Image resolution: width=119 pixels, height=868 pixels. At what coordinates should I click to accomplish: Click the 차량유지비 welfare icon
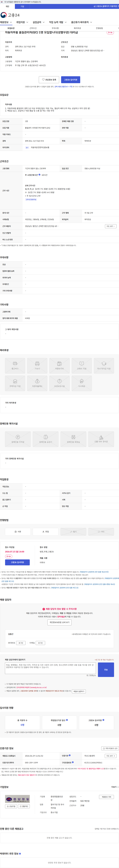[59, 366]
